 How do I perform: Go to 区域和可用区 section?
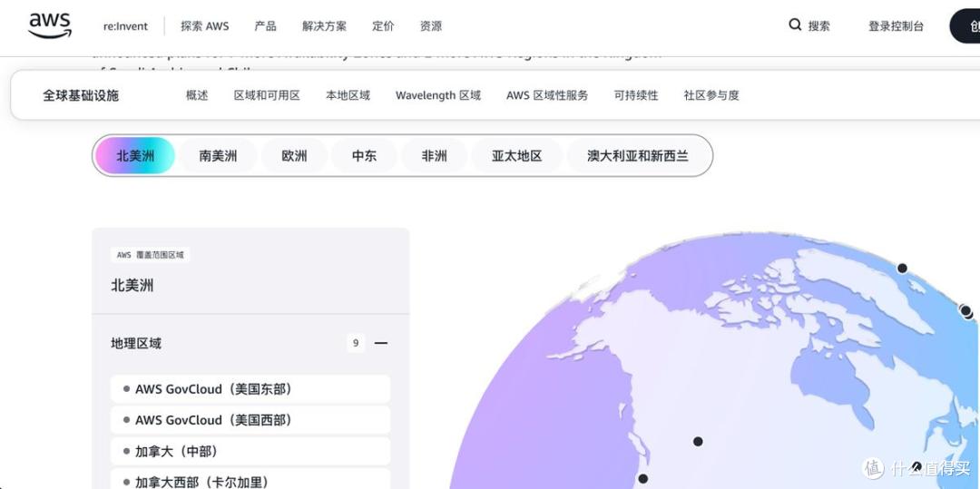(x=267, y=95)
